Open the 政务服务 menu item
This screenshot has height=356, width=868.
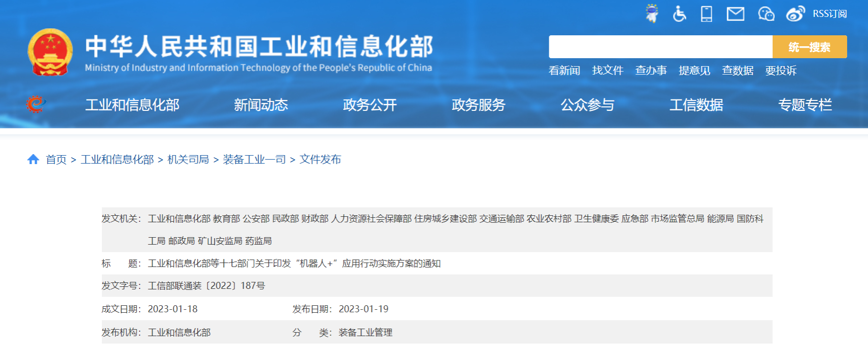point(478,105)
